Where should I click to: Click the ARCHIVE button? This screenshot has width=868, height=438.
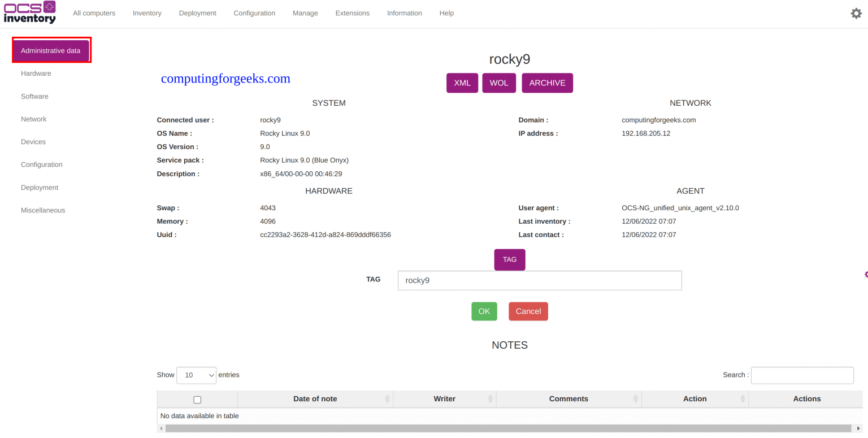click(547, 83)
